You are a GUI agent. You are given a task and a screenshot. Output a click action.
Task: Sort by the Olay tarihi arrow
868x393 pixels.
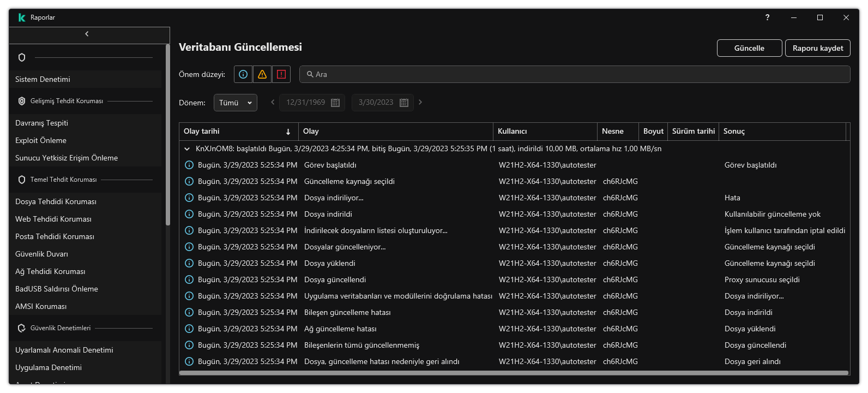pos(288,132)
